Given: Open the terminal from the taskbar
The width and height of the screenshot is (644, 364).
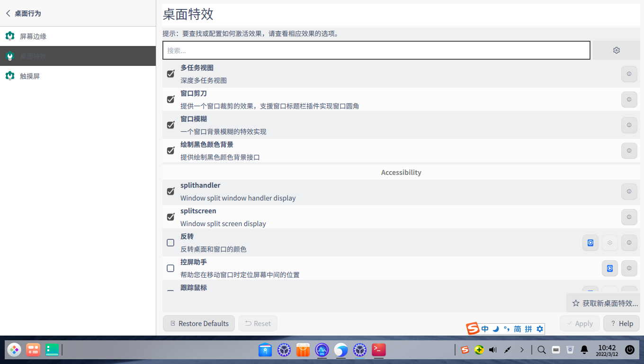Looking at the screenshot, I should click(378, 350).
